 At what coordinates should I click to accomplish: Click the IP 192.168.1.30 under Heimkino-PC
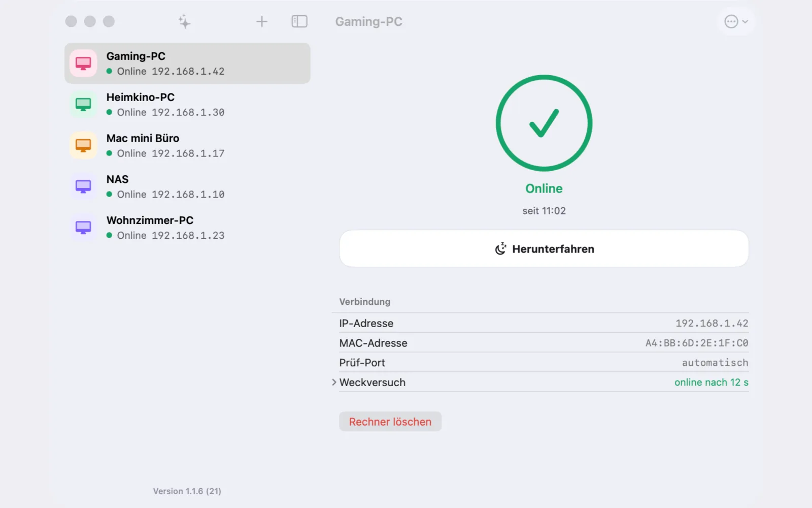[x=188, y=112]
